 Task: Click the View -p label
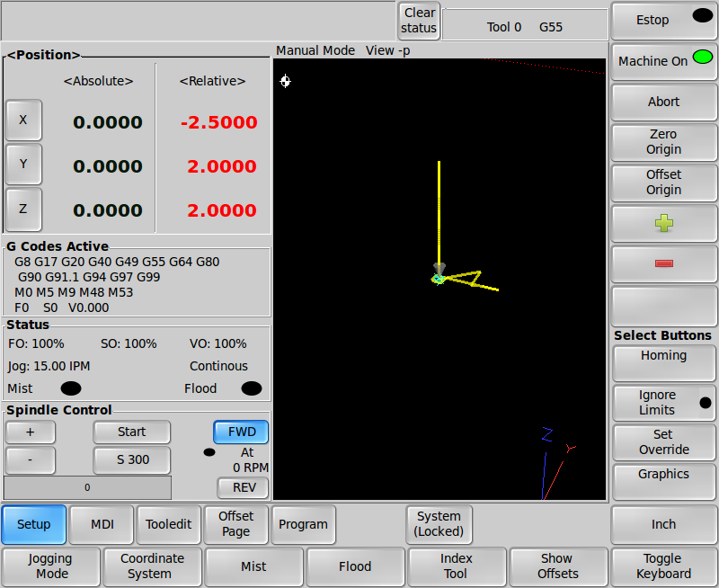388,50
